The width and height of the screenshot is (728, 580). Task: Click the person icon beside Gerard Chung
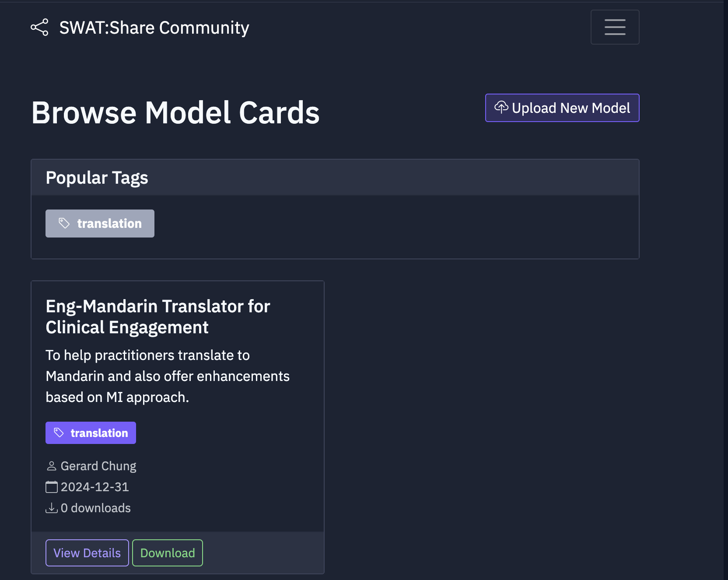coord(52,466)
